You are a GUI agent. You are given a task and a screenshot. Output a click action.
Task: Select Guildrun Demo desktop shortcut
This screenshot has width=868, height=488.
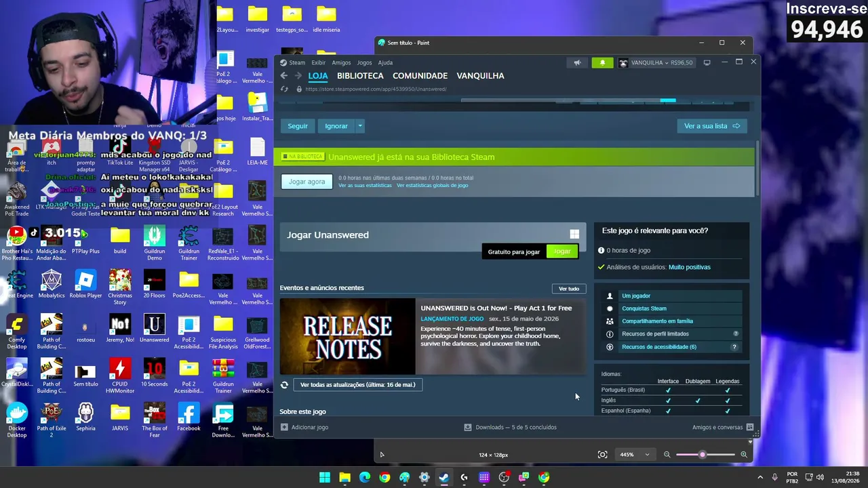155,244
